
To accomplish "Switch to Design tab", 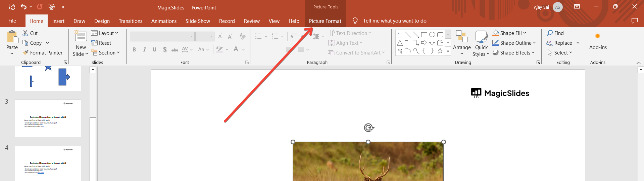I will tap(102, 21).
